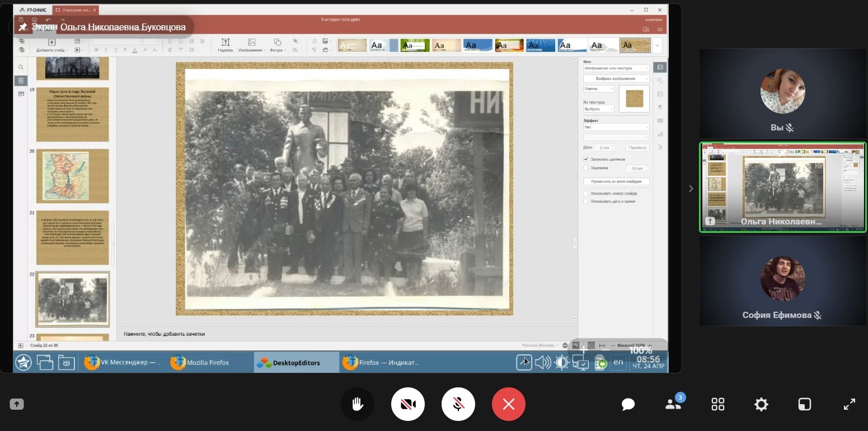Select Ольга Николаевна's shared screen tile
Image resolution: width=868 pixels, height=431 pixels.
click(782, 187)
